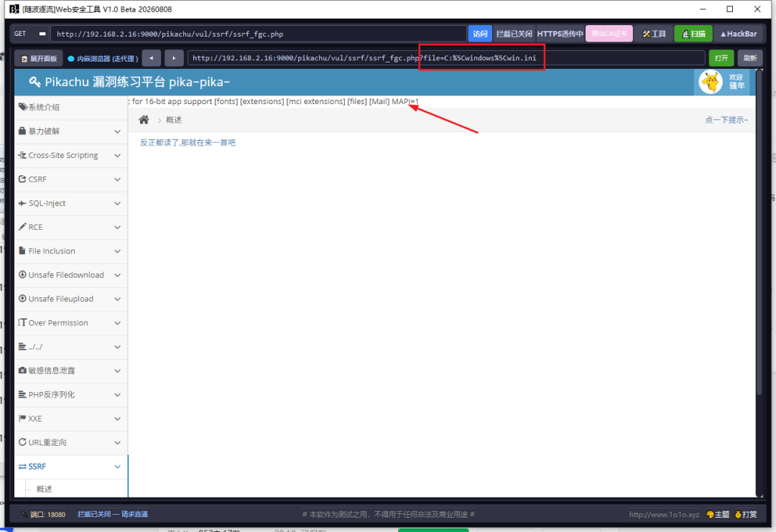Select the 系统介绍 menu item
This screenshot has height=532, width=776.
pyautogui.click(x=70, y=107)
